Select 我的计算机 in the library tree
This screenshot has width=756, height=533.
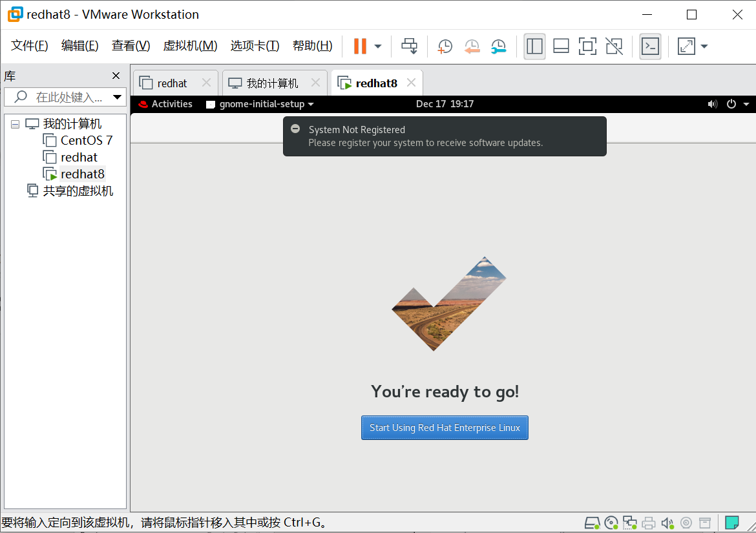(72, 124)
